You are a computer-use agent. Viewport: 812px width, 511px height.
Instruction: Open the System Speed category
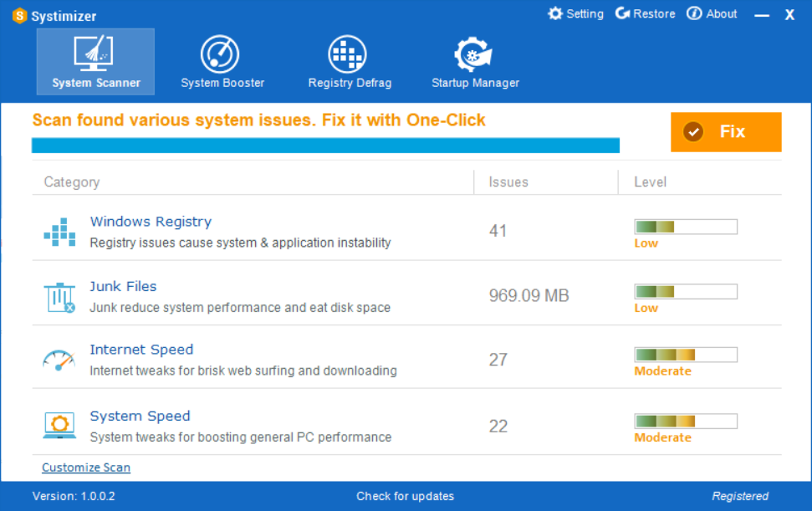(140, 416)
